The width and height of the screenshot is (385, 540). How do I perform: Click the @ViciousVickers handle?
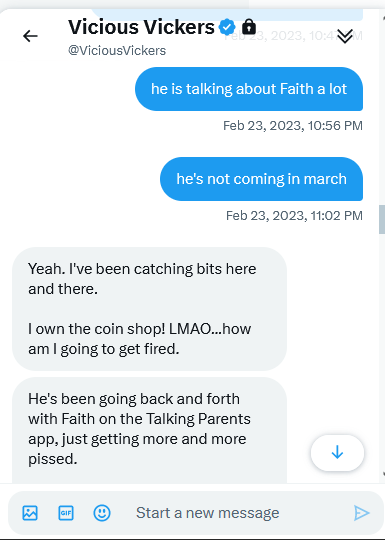pyautogui.click(x=117, y=51)
